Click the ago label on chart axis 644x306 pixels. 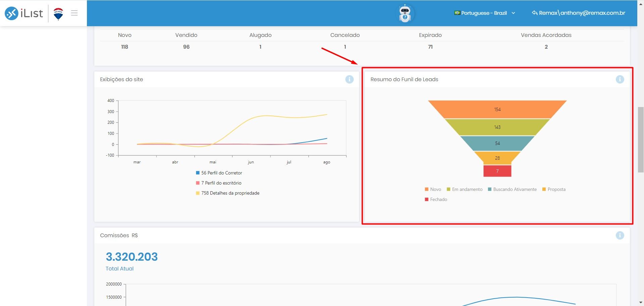click(x=327, y=162)
